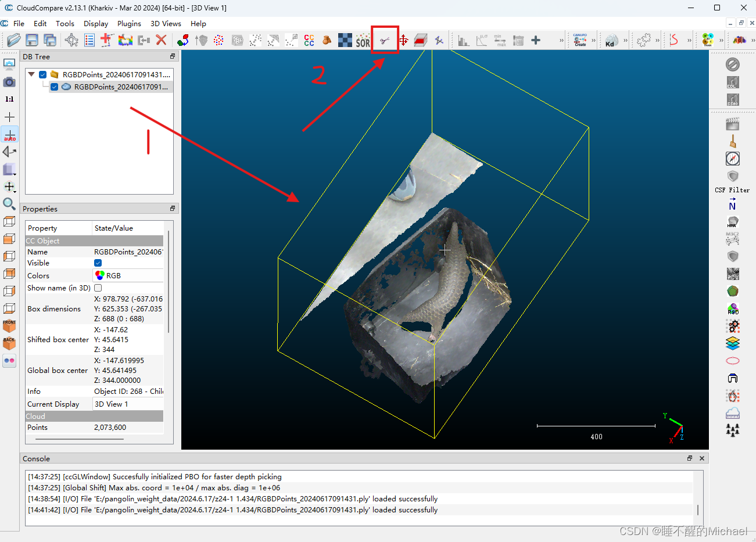The width and height of the screenshot is (756, 542).
Task: Float the DB Tree panel
Action: pyautogui.click(x=173, y=56)
